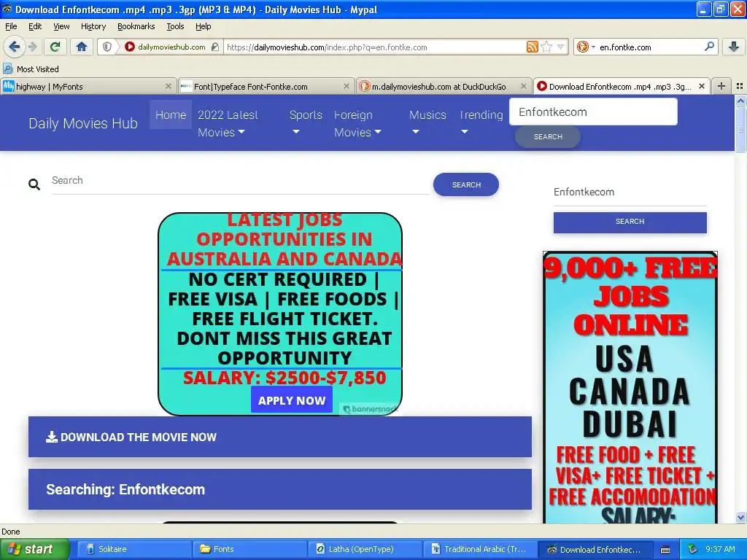747x560 pixels.
Task: Close the DuckDuckGo tab
Action: (x=524, y=86)
